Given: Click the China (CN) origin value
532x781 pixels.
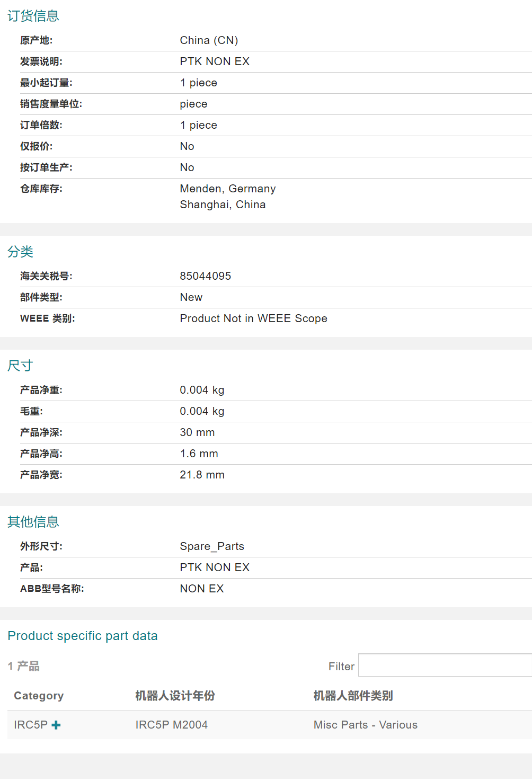Looking at the screenshot, I should tap(209, 40).
